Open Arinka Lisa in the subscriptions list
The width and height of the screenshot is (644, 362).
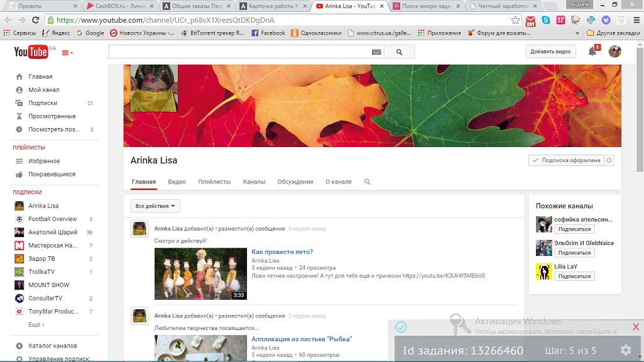pyautogui.click(x=43, y=206)
